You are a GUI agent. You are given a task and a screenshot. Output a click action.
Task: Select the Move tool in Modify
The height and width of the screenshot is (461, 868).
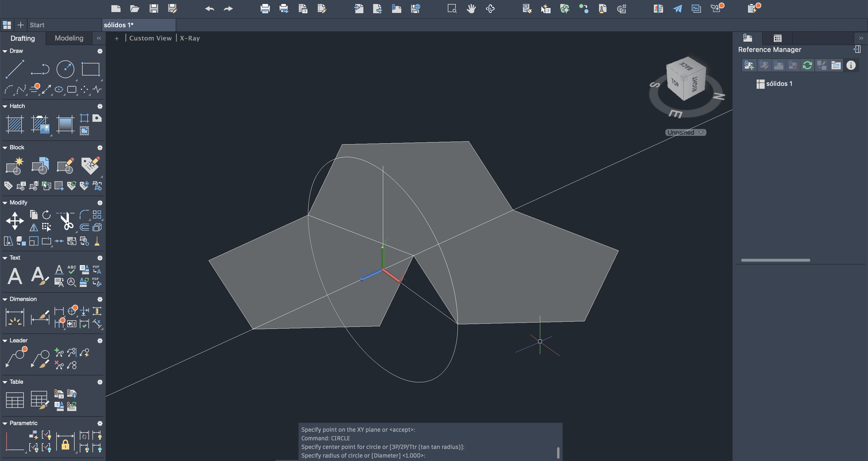15,221
